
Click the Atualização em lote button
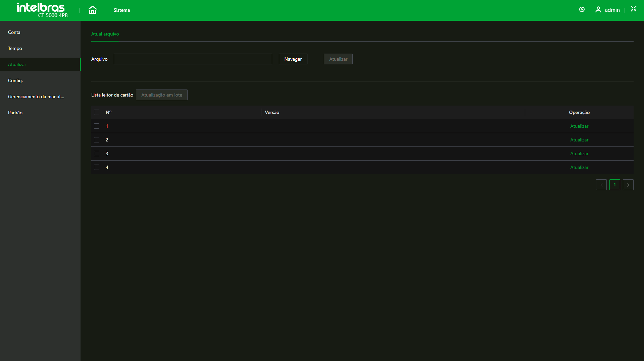pyautogui.click(x=161, y=95)
